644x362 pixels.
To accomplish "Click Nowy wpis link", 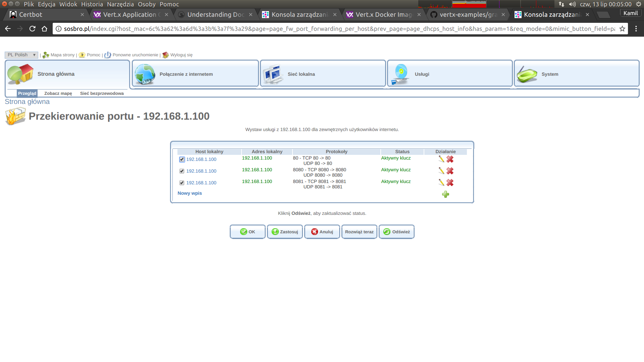I will tap(190, 193).
